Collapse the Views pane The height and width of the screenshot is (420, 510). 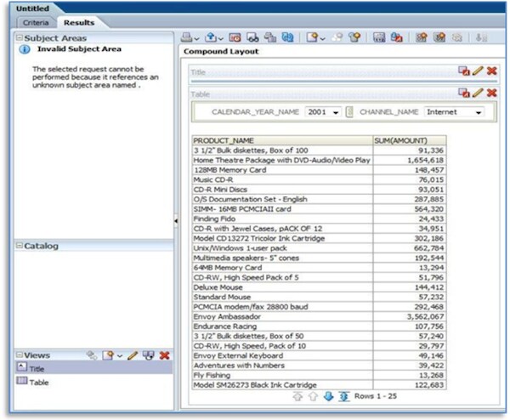[20, 355]
